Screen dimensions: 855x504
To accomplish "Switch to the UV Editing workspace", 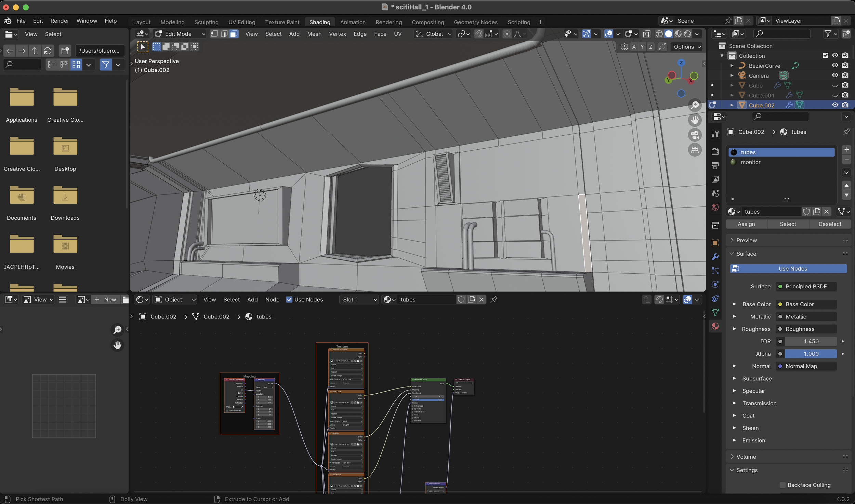I will [x=241, y=22].
